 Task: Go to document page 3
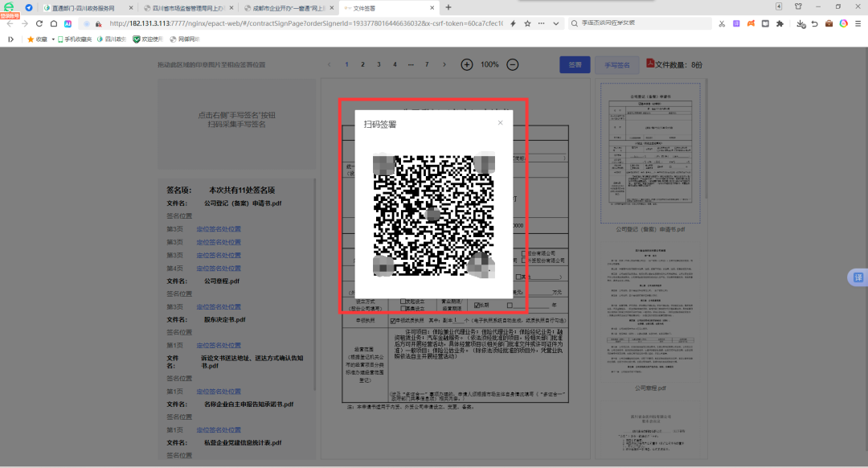(x=379, y=64)
